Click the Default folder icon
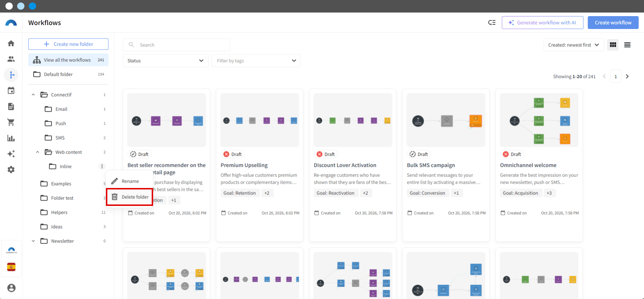The height and width of the screenshot is (299, 644). tap(37, 74)
